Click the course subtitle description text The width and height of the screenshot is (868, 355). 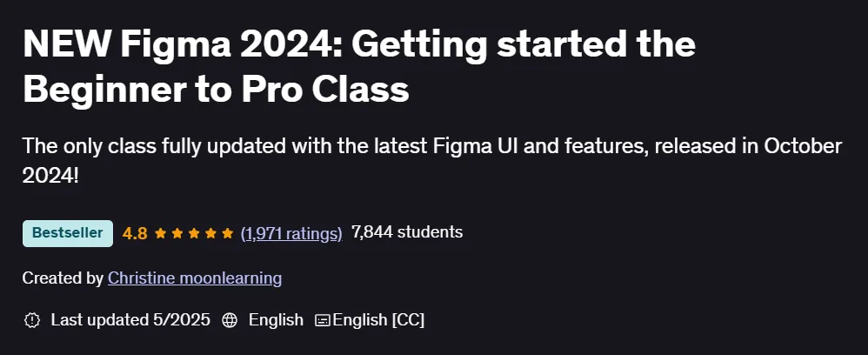[431, 161]
